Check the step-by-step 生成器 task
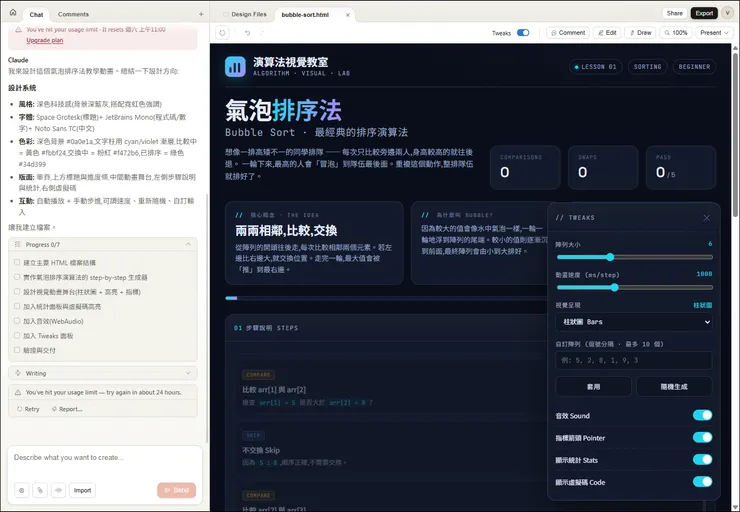Screen dimensions: 740x512 (17, 277)
